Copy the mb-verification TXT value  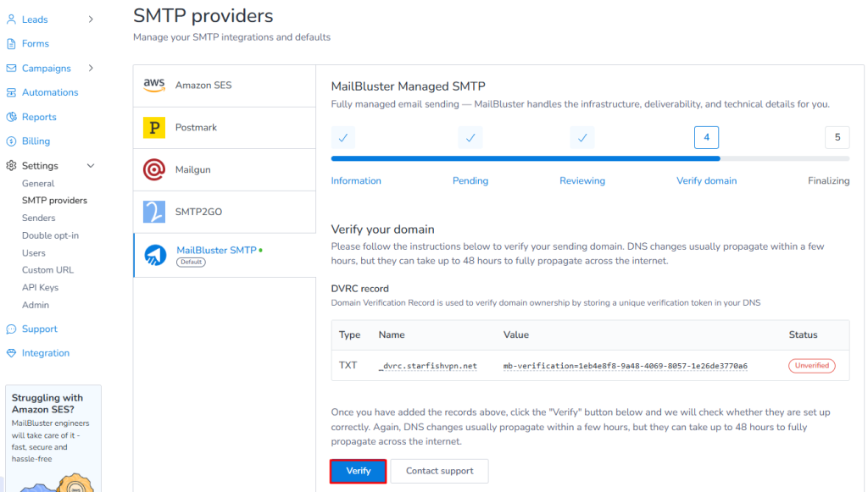tap(625, 366)
